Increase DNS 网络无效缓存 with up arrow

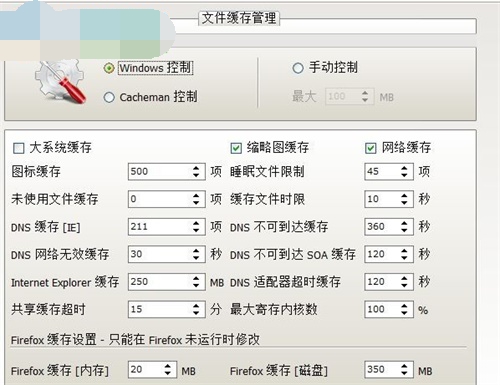coord(196,251)
